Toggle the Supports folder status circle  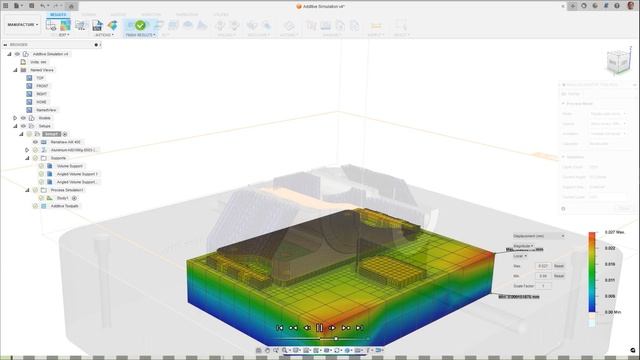36,158
